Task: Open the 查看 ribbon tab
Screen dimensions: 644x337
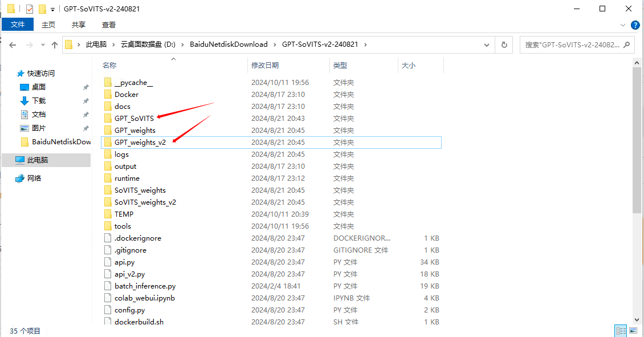Action: click(x=109, y=25)
